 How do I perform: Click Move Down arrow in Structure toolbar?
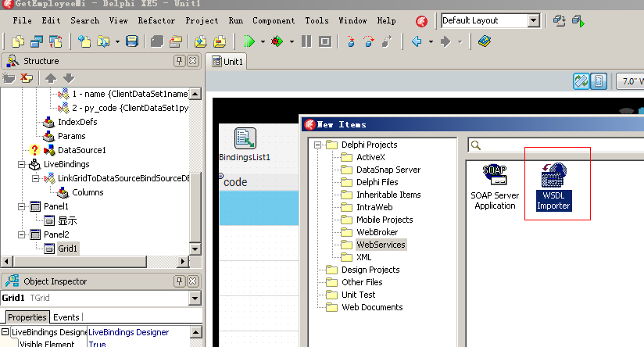69,77
